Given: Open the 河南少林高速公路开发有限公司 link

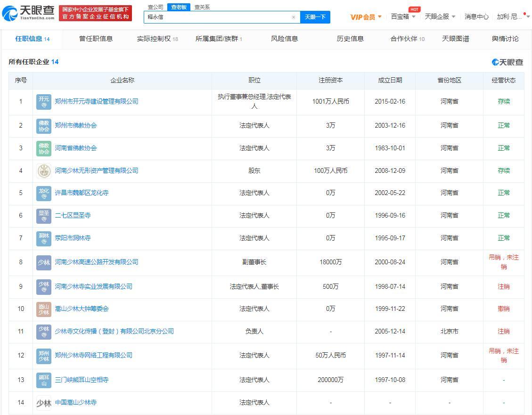Looking at the screenshot, I should tap(97, 262).
